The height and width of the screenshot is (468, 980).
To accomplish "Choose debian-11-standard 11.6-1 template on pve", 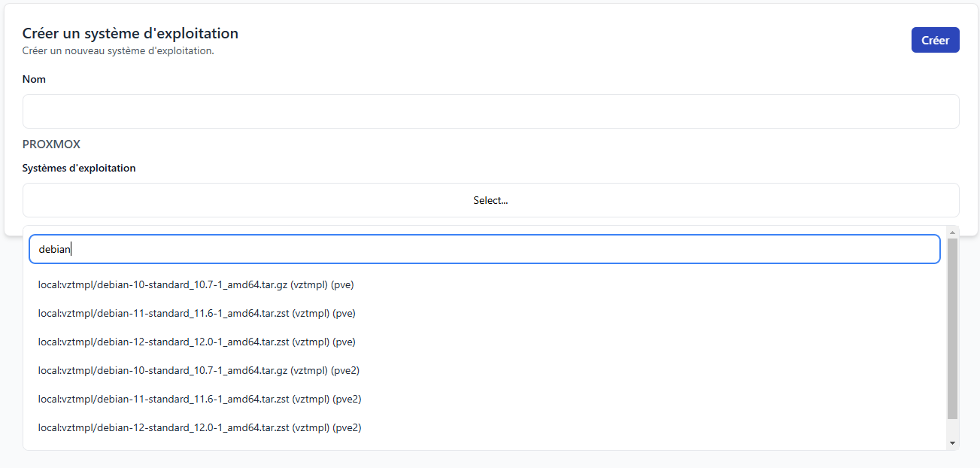I will (x=196, y=314).
